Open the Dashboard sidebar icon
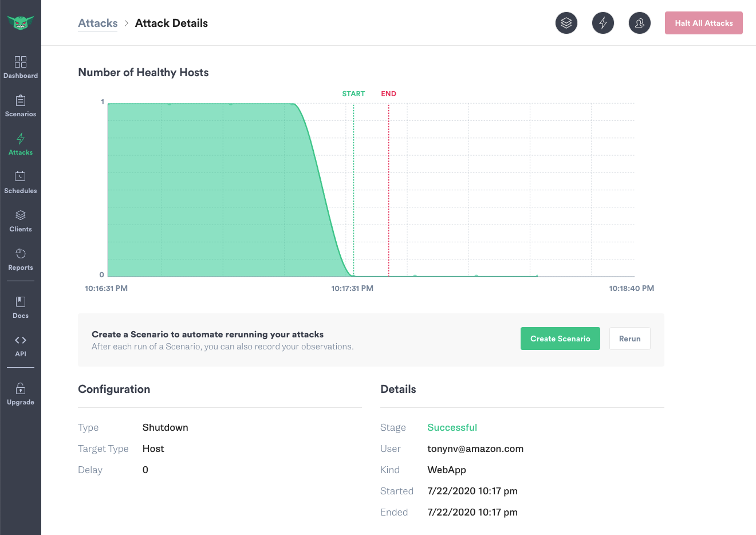This screenshot has width=756, height=535. [x=21, y=62]
